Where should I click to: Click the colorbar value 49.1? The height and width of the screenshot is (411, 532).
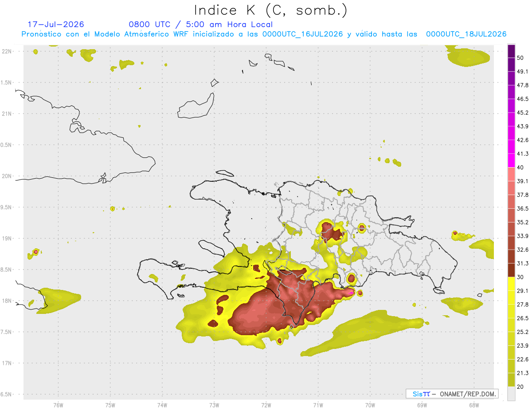523,71
